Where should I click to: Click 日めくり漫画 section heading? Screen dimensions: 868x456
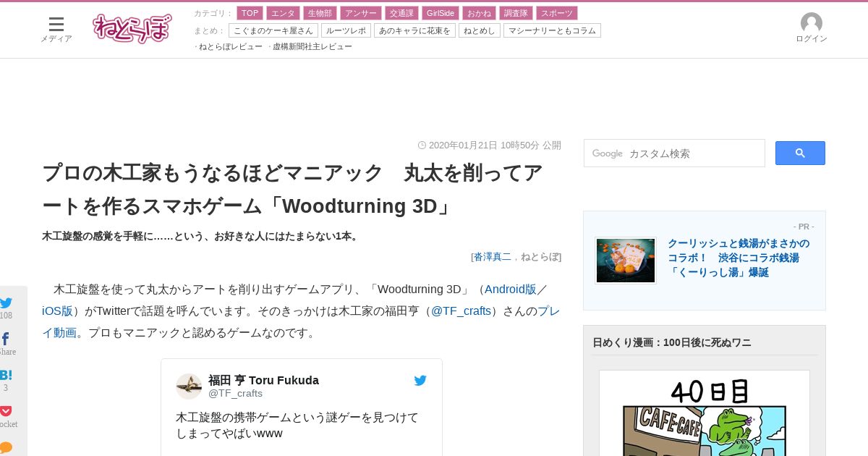point(672,342)
